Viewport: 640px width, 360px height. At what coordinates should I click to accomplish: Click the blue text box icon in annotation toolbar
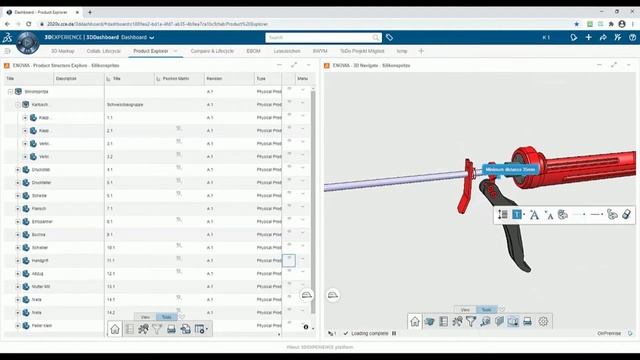point(517,214)
